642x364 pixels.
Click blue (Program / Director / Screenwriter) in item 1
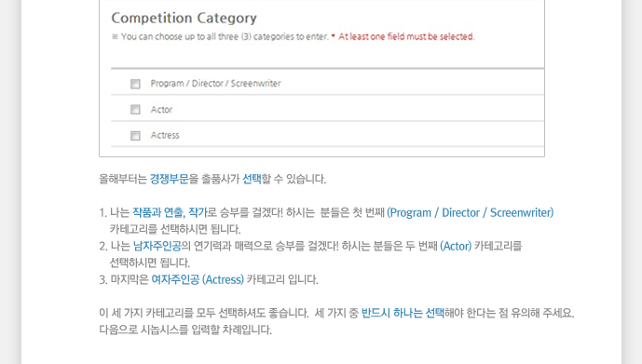coord(470,212)
